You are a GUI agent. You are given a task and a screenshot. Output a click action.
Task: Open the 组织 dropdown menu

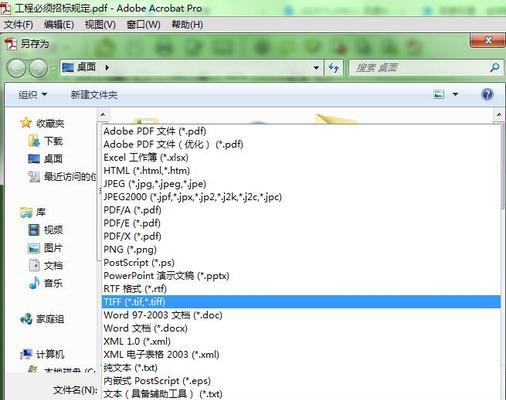tap(32, 95)
